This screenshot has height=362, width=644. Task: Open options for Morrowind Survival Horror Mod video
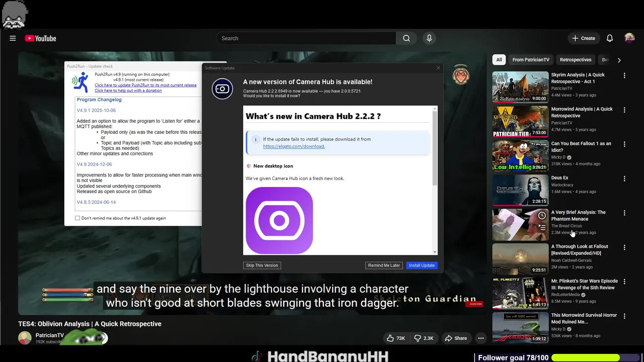[x=624, y=316]
